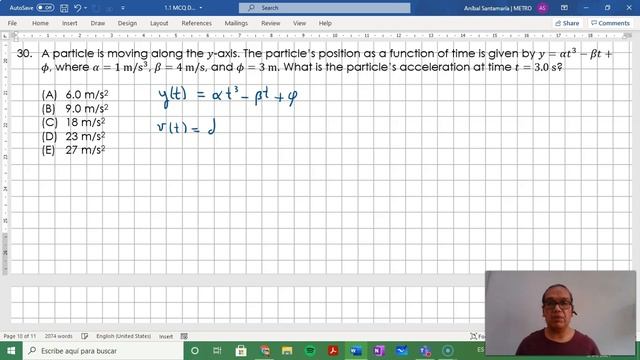Open the Windows Start menu
The height and width of the screenshot is (360, 640).
click(x=11, y=351)
